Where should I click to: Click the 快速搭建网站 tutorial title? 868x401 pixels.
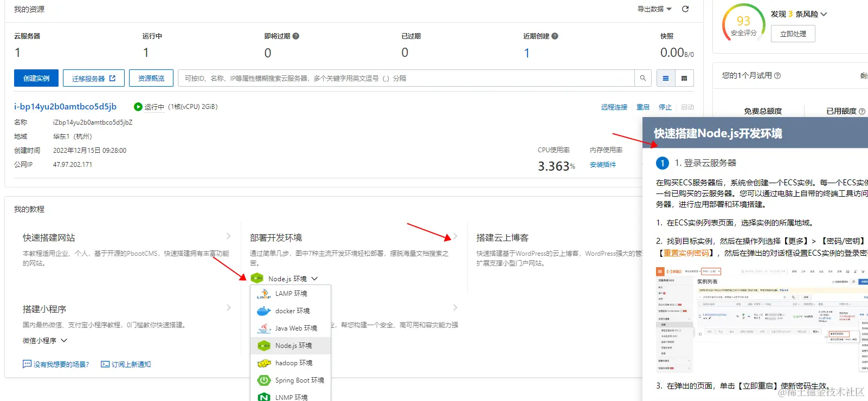point(49,237)
